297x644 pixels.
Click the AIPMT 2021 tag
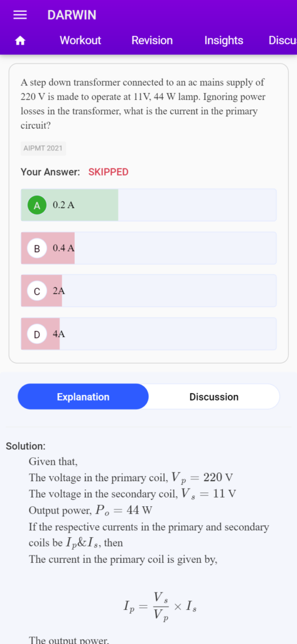(x=43, y=148)
